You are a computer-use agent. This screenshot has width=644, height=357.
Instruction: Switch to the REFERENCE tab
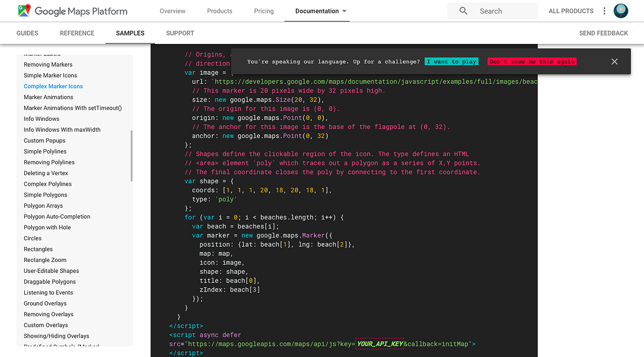pos(77,33)
